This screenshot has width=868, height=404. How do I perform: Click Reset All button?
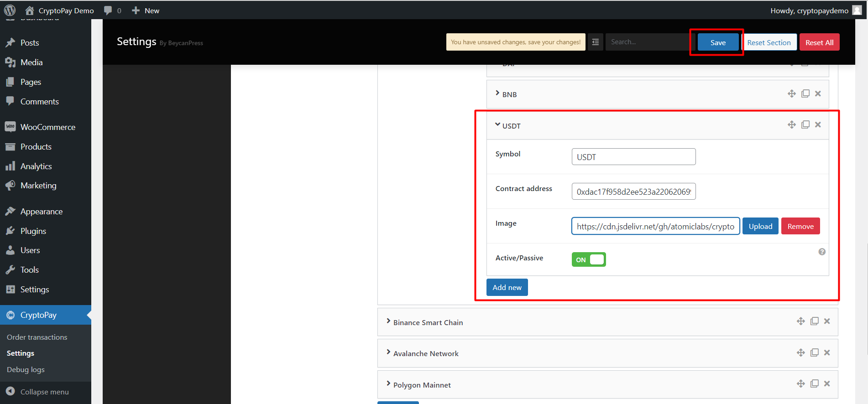(x=819, y=42)
